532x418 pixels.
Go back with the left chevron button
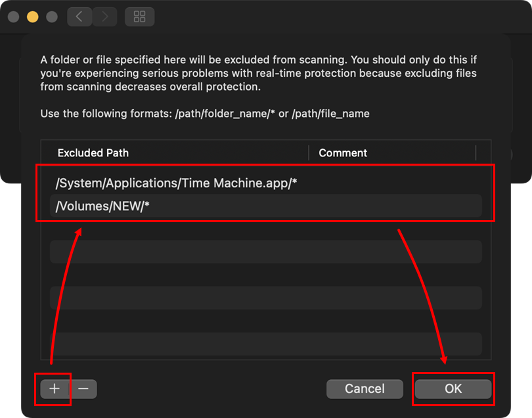(x=79, y=17)
